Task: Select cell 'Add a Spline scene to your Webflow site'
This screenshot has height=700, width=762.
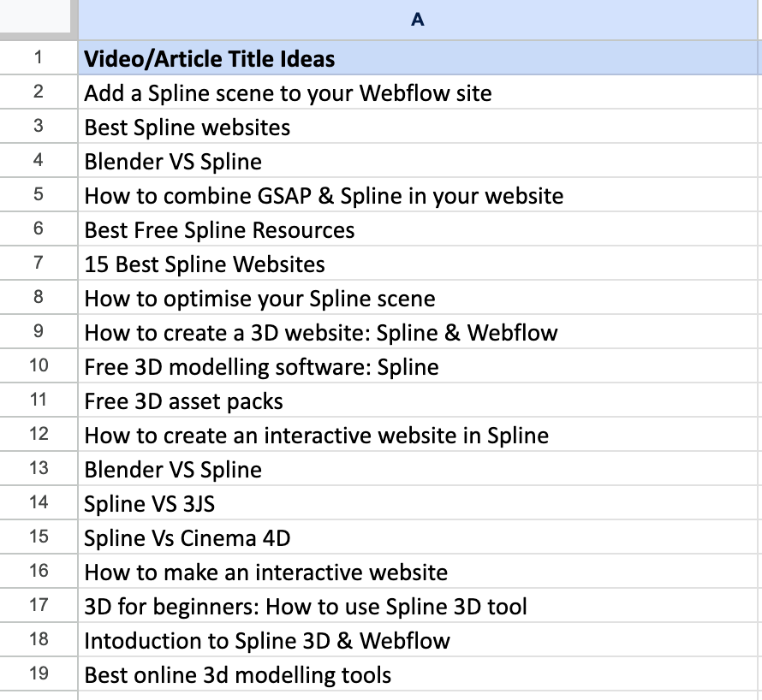Action: click(420, 92)
